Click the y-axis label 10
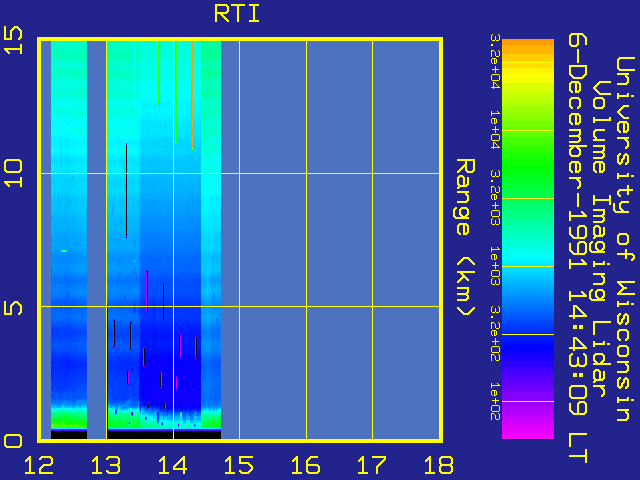This screenshot has height=480, width=640. (13, 173)
